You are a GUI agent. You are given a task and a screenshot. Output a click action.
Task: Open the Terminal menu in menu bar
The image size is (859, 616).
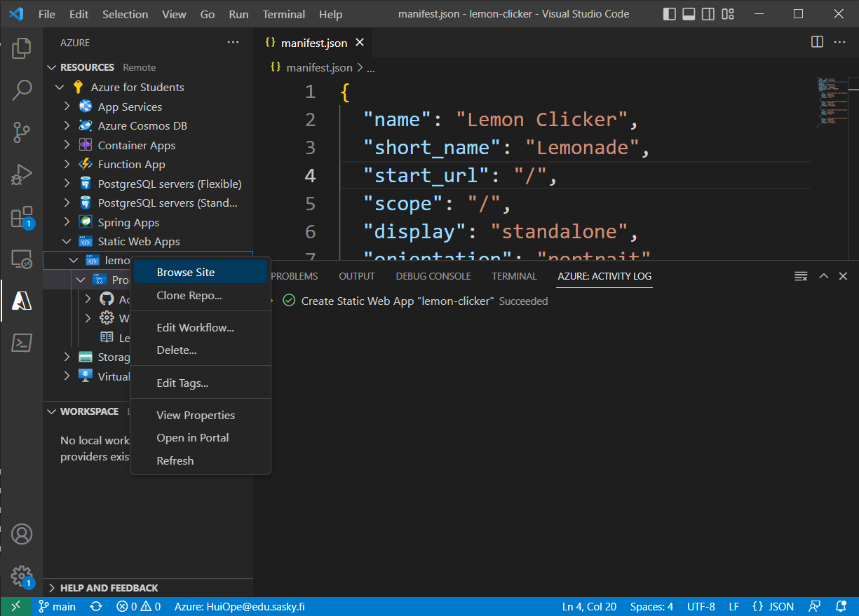(284, 14)
